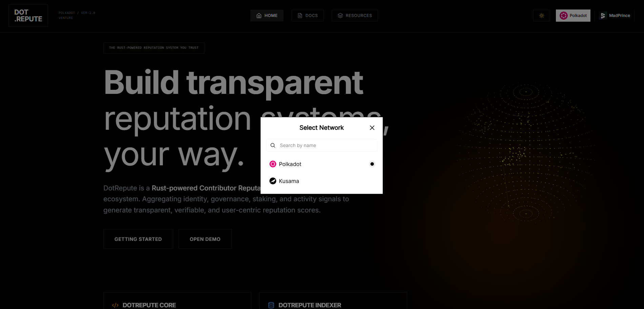Click the magnifier icon in network search

click(273, 145)
